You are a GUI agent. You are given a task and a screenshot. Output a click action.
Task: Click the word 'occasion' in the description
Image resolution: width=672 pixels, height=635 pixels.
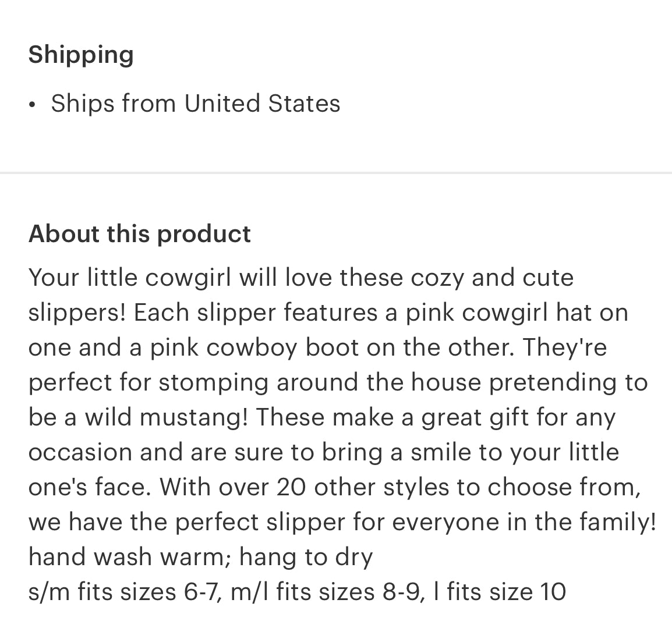[x=80, y=452]
